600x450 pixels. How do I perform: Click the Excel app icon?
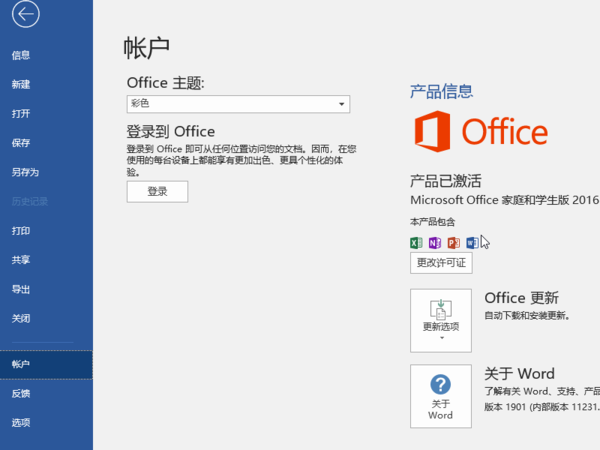pos(416,243)
